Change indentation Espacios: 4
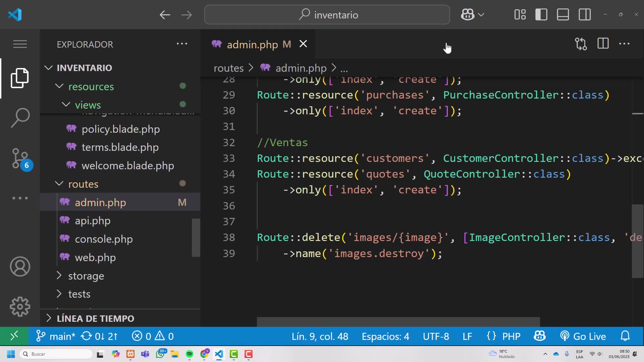644x362 pixels. point(385,336)
